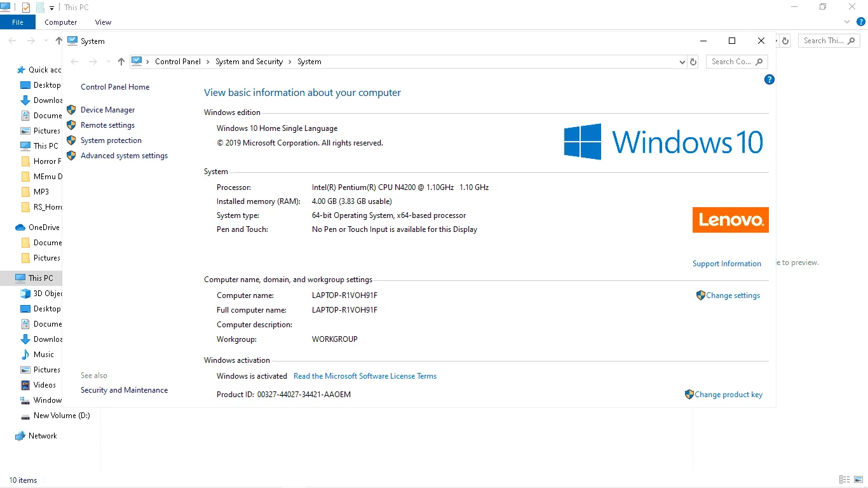
Task: Expand the chevron after System and Security breadcrumb
Action: pyautogui.click(x=290, y=62)
